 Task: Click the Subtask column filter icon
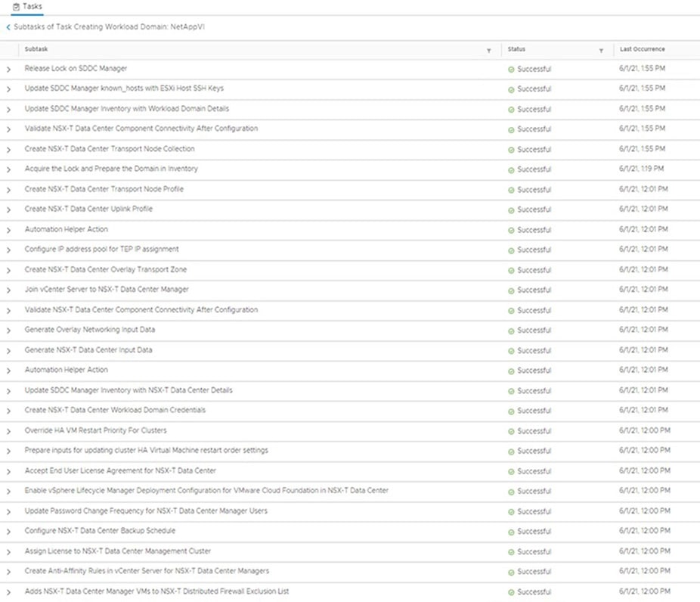tap(489, 51)
